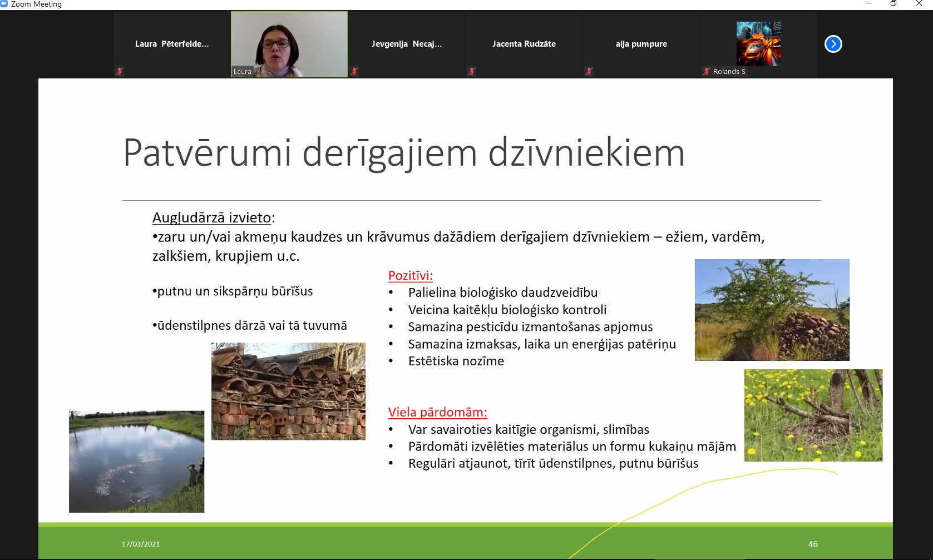This screenshot has width=933, height=560.
Task: Click 'zaru un/vai akmeņu kaudzes' bullet line
Action: click(458, 246)
